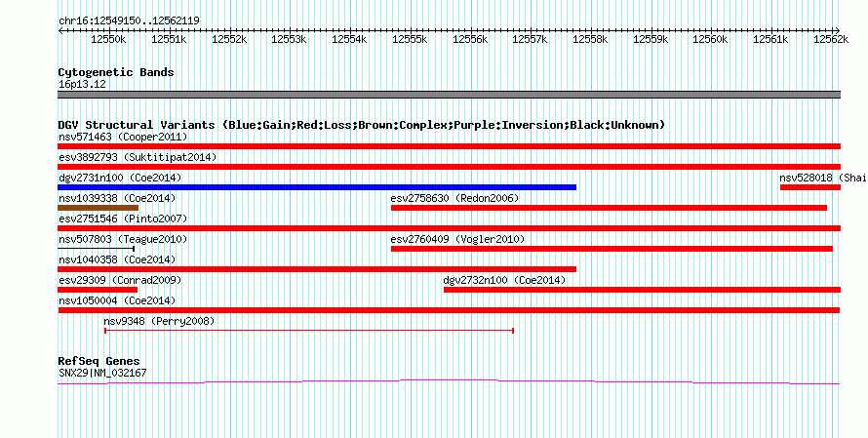Image resolution: width=868 pixels, height=438 pixels.
Task: Click the 12557k ruler label
Action: point(530,39)
